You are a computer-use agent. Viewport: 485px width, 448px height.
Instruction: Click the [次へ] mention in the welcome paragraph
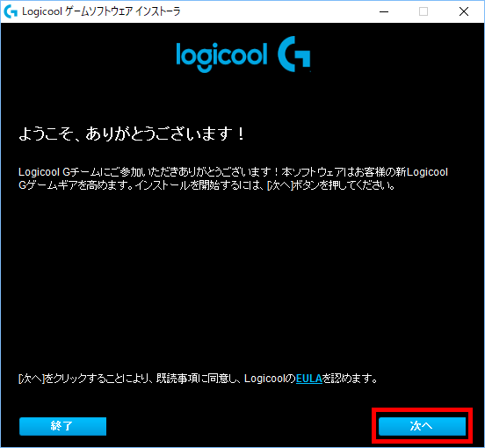(x=280, y=185)
